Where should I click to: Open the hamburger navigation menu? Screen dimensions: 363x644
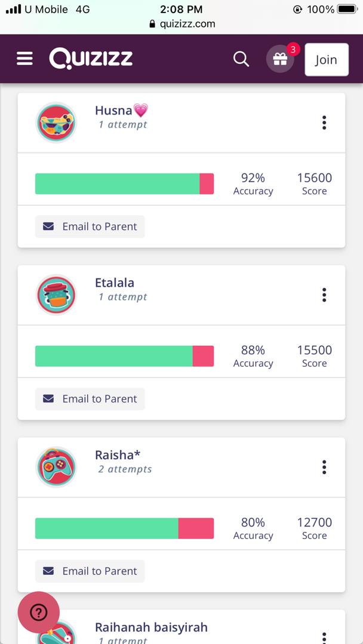24,58
